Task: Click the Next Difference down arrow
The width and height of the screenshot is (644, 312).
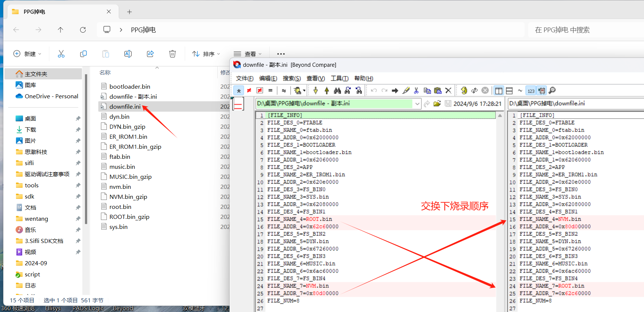Action: point(316,91)
